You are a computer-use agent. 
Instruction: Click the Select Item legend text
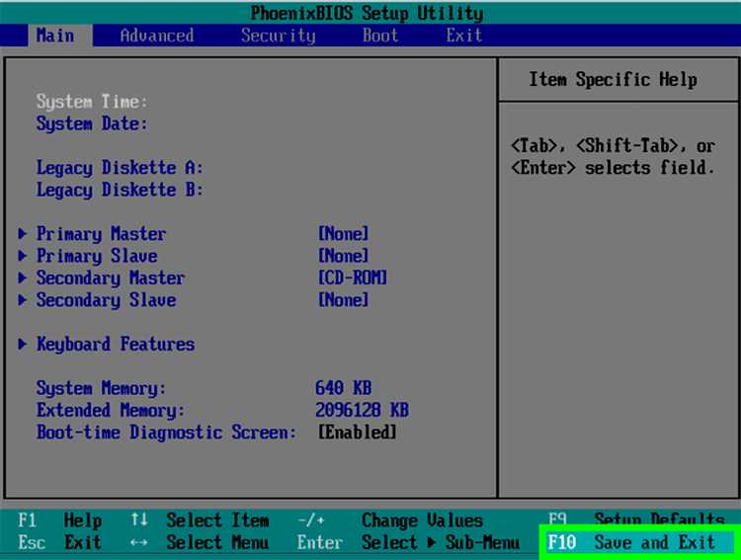pyautogui.click(x=218, y=520)
